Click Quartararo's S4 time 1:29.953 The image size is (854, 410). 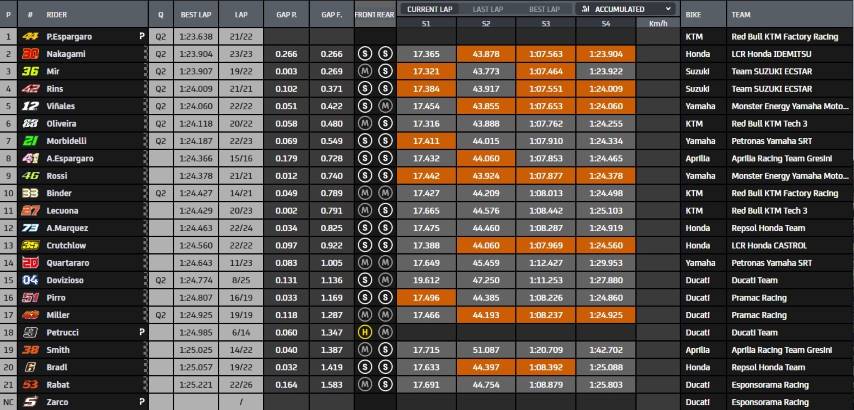pyautogui.click(x=606, y=263)
